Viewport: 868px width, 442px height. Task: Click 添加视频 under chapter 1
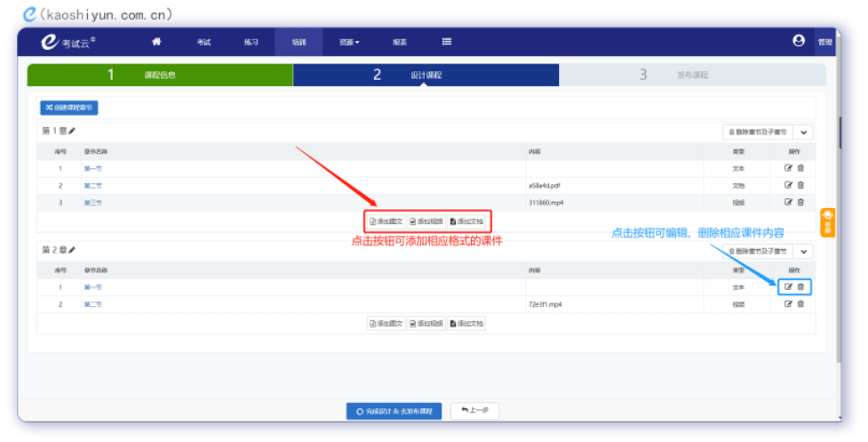click(x=426, y=221)
